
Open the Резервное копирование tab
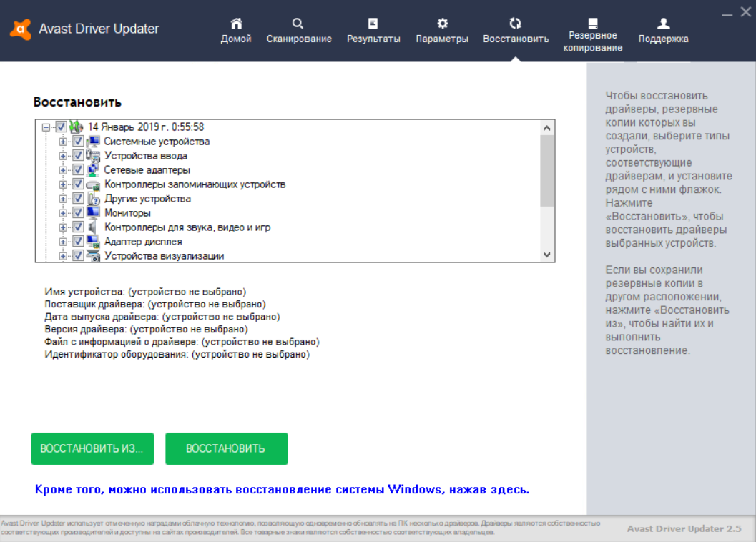tap(593, 35)
